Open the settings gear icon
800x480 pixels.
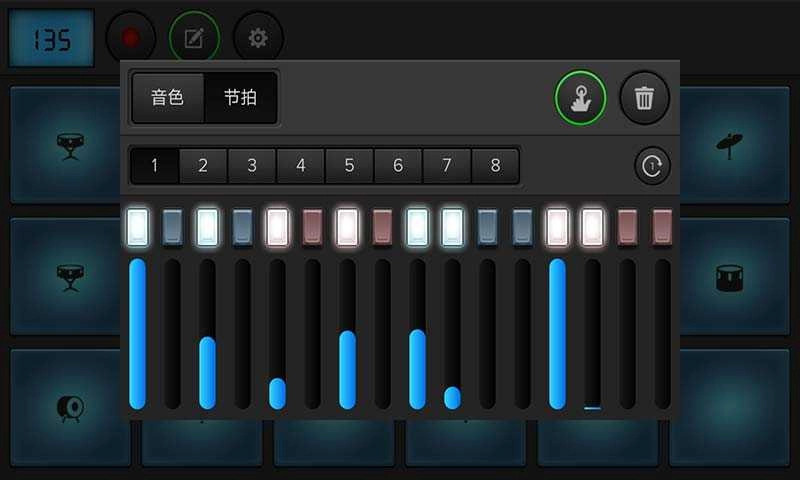click(258, 38)
